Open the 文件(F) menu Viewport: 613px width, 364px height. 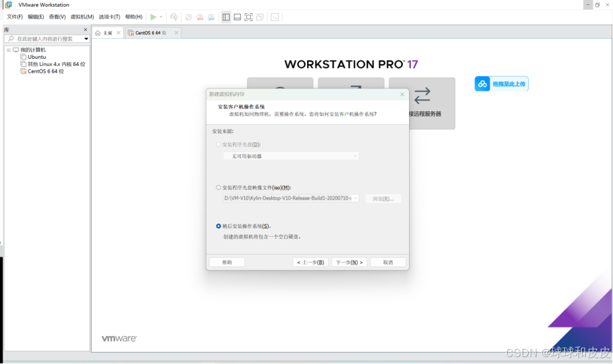tap(15, 17)
